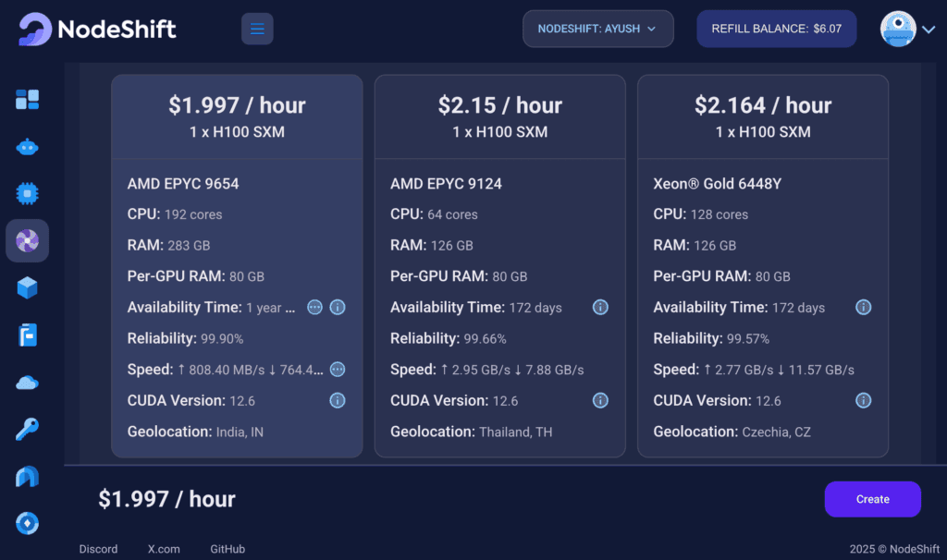Click the Geolocation Thailand, TH text
Screen dimensions: 947x560
(471, 432)
